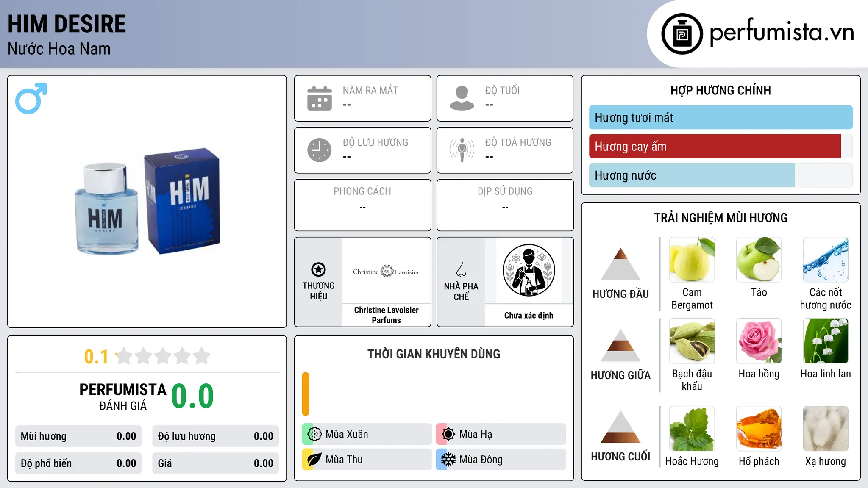Click the Độ phổ biến 0.00 score row
The height and width of the screenshot is (488, 868).
pos(78,463)
